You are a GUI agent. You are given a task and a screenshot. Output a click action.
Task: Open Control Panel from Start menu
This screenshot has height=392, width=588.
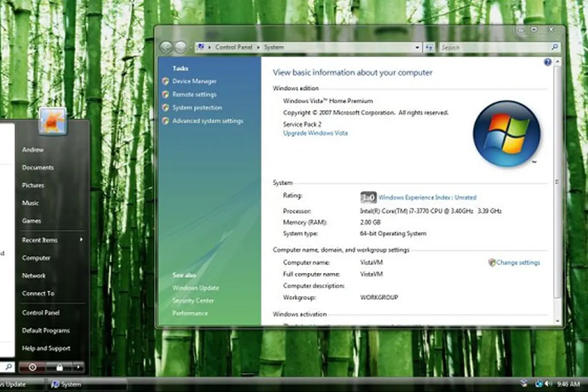pyautogui.click(x=41, y=313)
